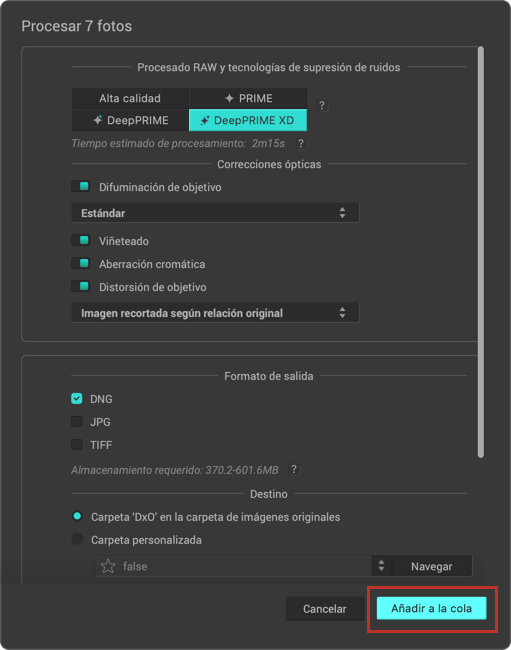Viewport: 511px width, 650px height.
Task: Click help icon next to estimated processing time
Action: click(301, 143)
